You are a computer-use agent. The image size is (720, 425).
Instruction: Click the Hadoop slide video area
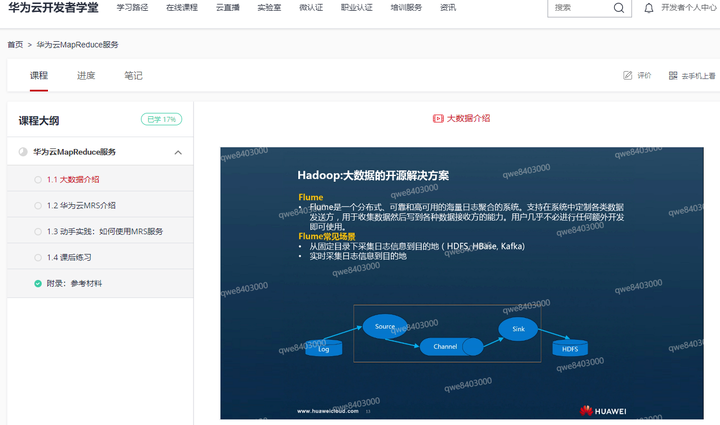tap(461, 283)
